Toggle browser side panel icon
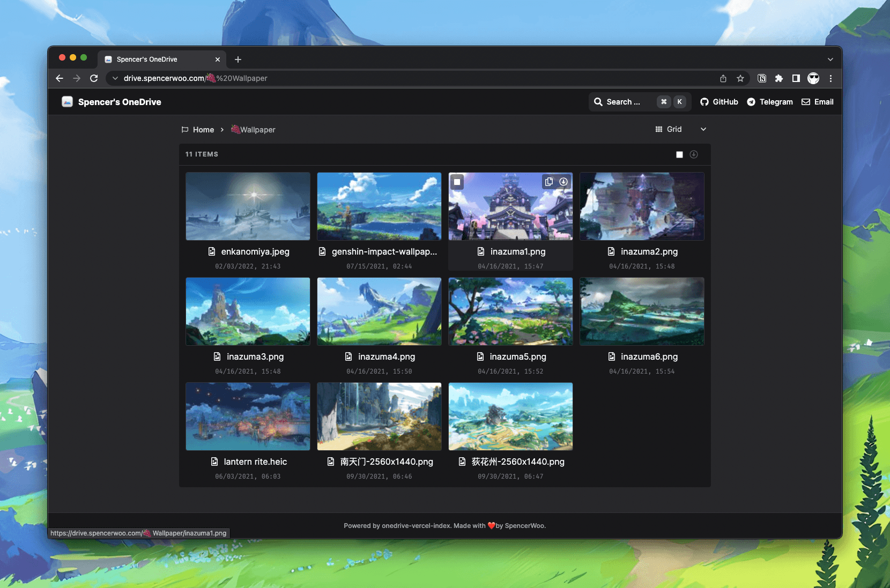Image resolution: width=890 pixels, height=588 pixels. pos(796,78)
